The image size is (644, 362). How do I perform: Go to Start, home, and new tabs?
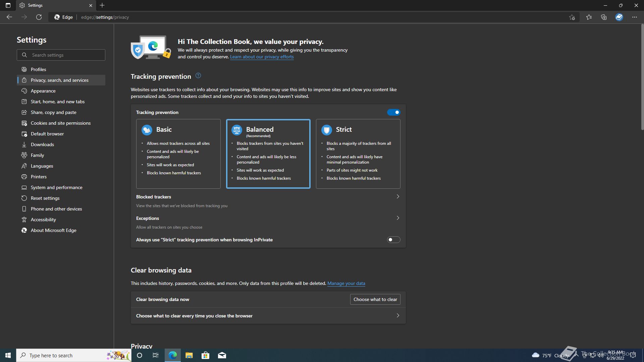[61, 102]
